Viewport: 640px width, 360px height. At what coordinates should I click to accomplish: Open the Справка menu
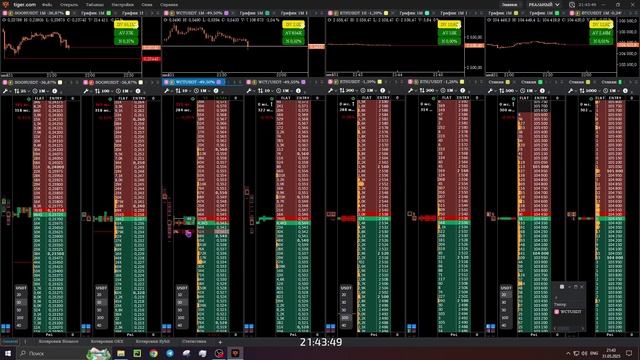coord(169,5)
